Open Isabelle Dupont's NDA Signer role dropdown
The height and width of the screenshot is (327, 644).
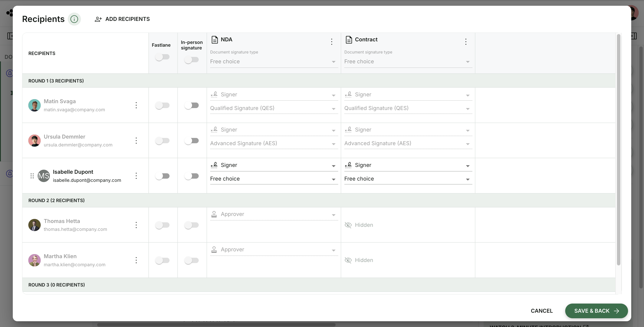pyautogui.click(x=274, y=165)
